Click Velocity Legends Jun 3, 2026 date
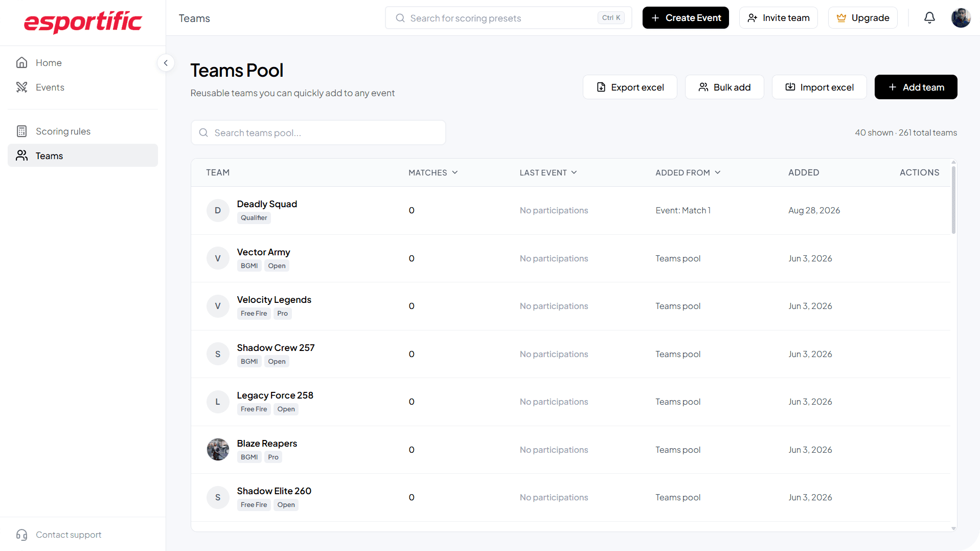Image resolution: width=980 pixels, height=551 pixels. (x=810, y=306)
